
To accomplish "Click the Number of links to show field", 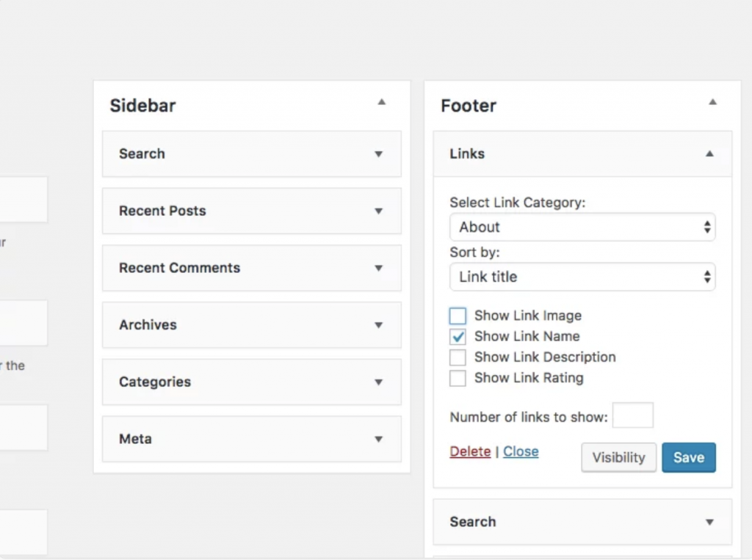I will point(633,415).
